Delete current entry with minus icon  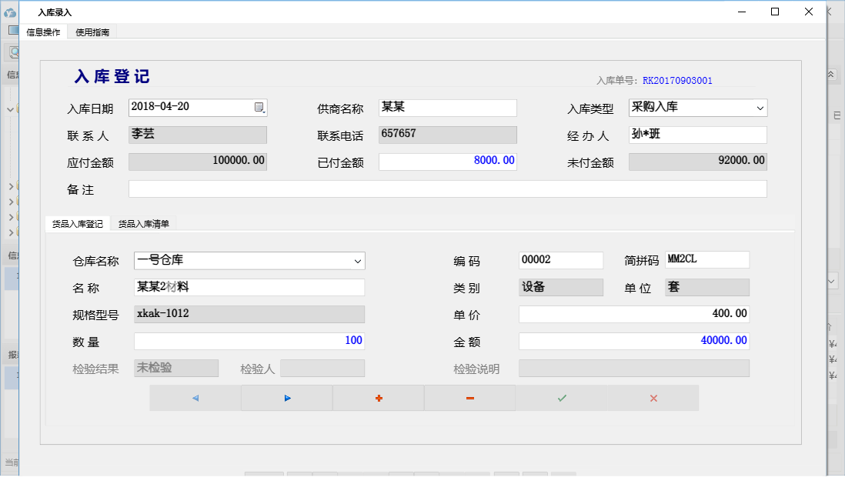[469, 398]
